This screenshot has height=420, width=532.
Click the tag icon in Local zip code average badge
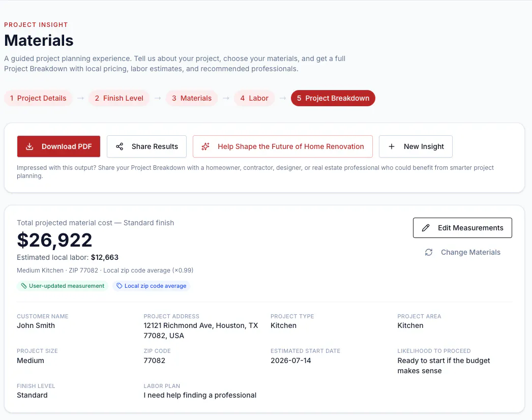coord(120,286)
